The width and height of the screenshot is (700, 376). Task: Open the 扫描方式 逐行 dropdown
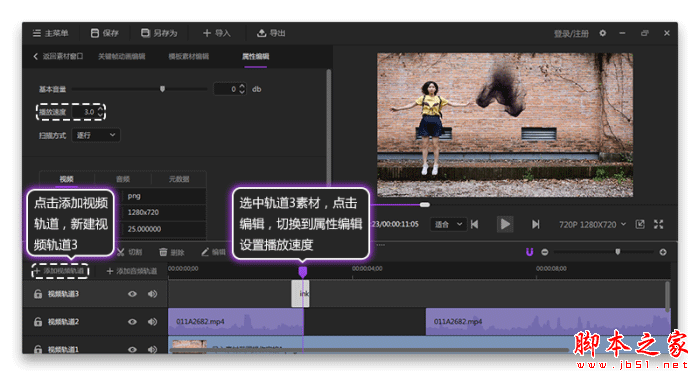pyautogui.click(x=96, y=135)
